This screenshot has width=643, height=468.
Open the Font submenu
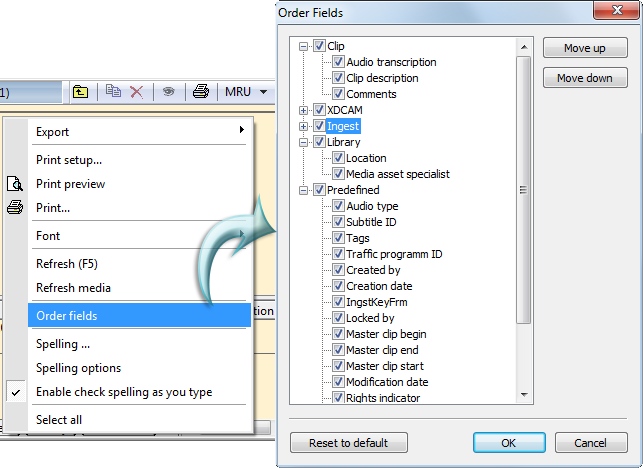[x=139, y=236]
